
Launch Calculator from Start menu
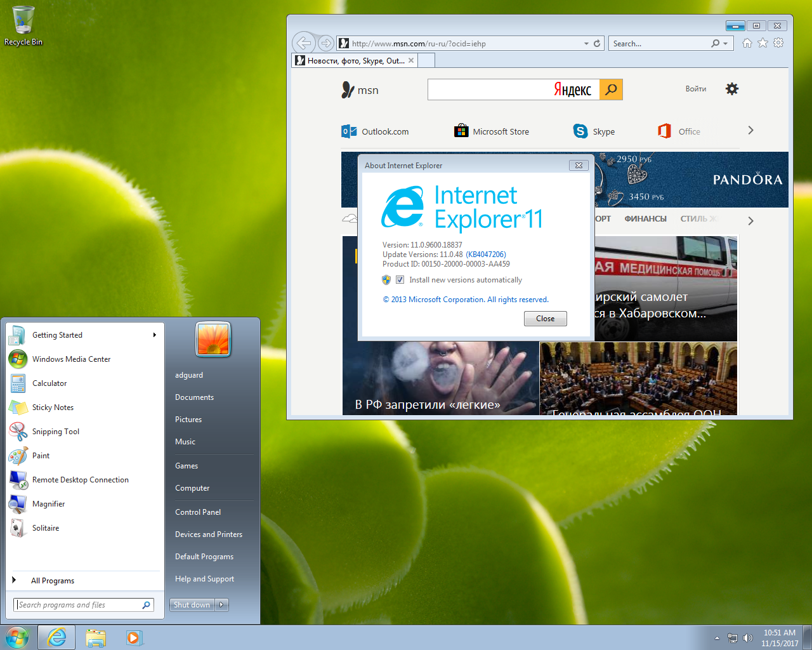pos(85,383)
